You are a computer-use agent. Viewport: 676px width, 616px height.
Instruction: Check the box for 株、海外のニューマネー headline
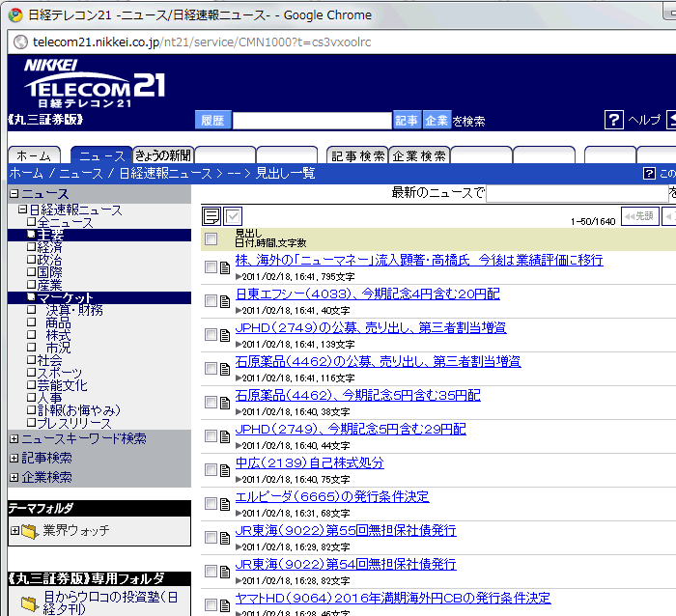pyautogui.click(x=211, y=266)
